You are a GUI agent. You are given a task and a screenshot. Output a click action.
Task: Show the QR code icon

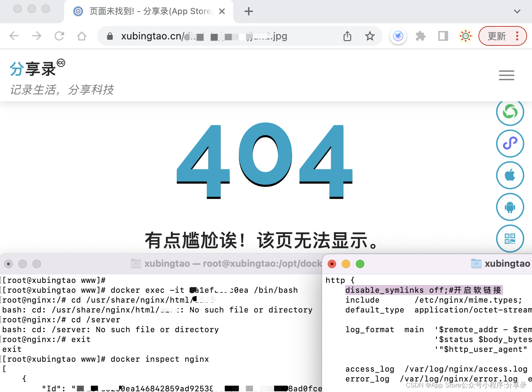tap(510, 239)
